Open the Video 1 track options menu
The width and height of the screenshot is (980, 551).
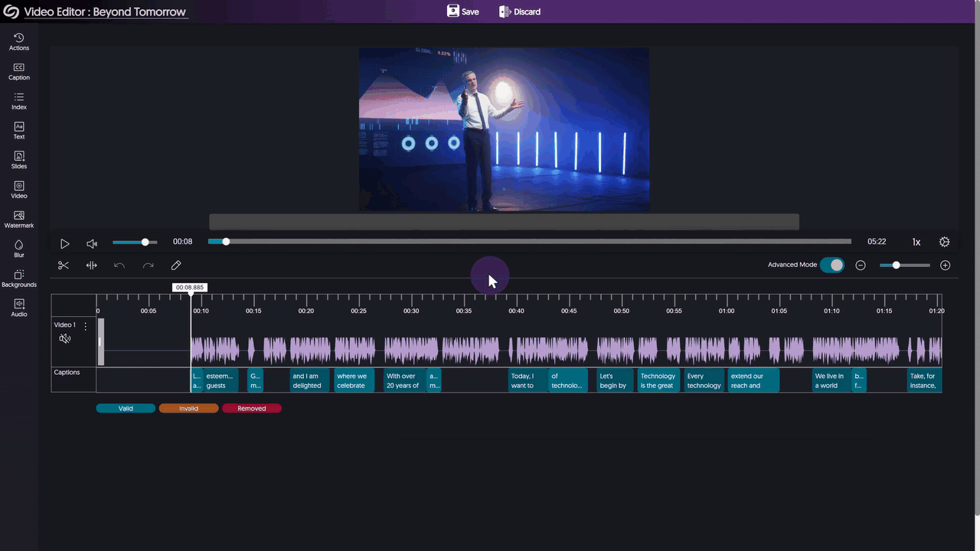pyautogui.click(x=85, y=325)
